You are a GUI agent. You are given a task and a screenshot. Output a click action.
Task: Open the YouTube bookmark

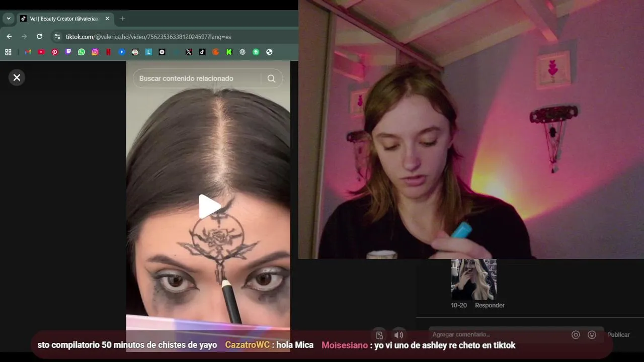(x=41, y=52)
